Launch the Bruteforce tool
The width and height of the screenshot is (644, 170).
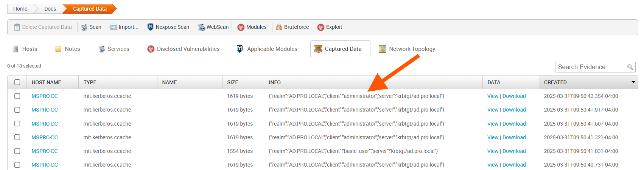[x=279, y=27]
